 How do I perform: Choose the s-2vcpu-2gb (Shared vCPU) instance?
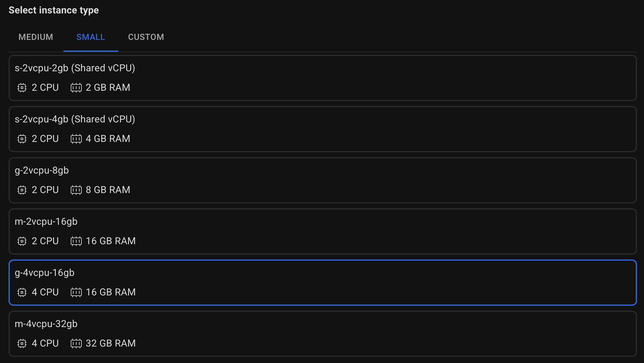[323, 78]
